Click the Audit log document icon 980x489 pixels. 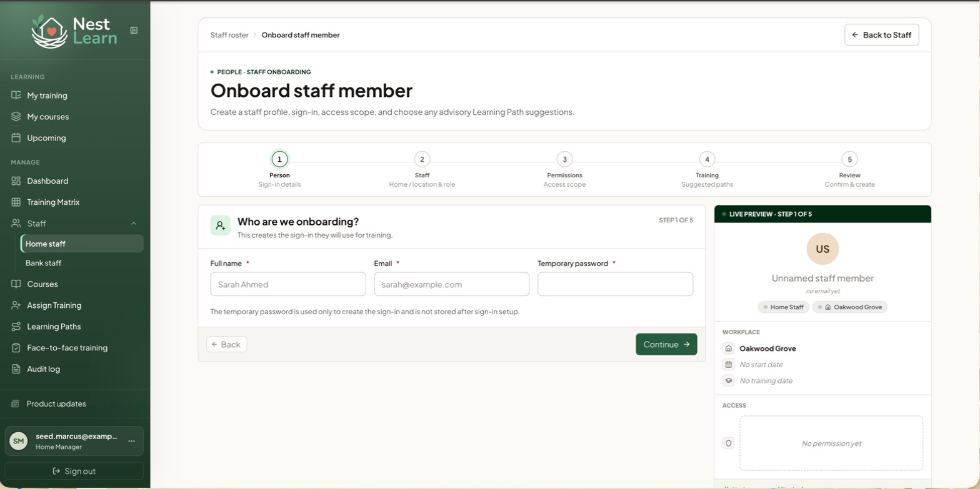pyautogui.click(x=16, y=369)
